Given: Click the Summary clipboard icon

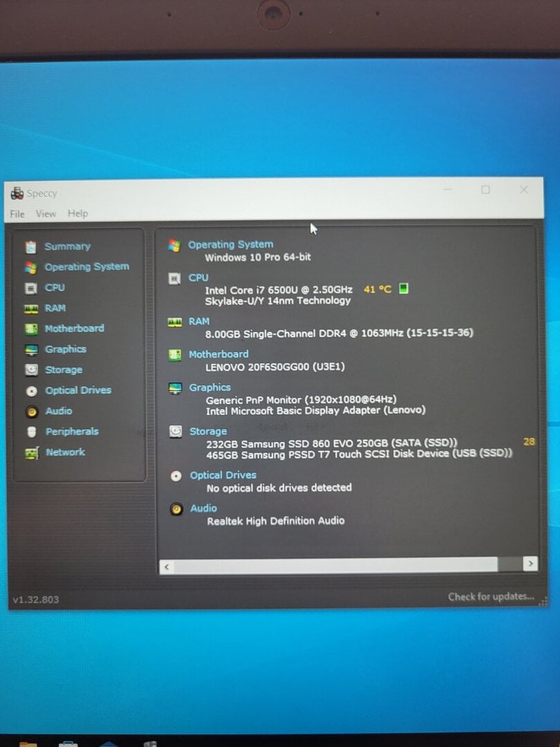Looking at the screenshot, I should point(30,247).
